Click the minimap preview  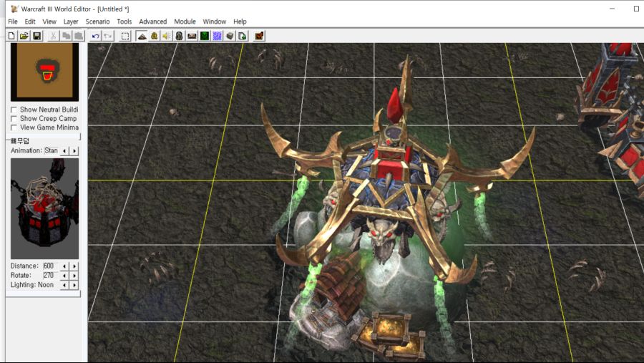tap(45, 72)
